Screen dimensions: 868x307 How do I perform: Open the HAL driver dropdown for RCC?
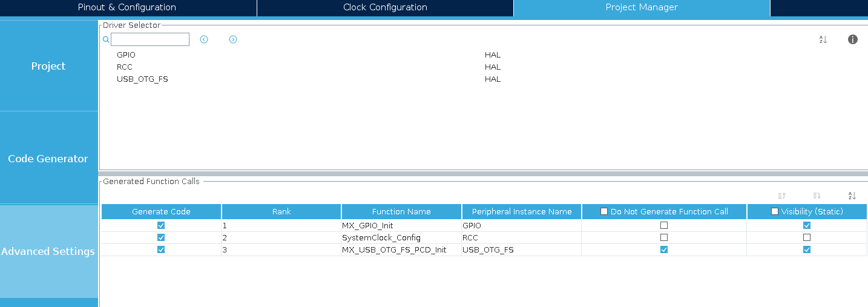pyautogui.click(x=493, y=67)
